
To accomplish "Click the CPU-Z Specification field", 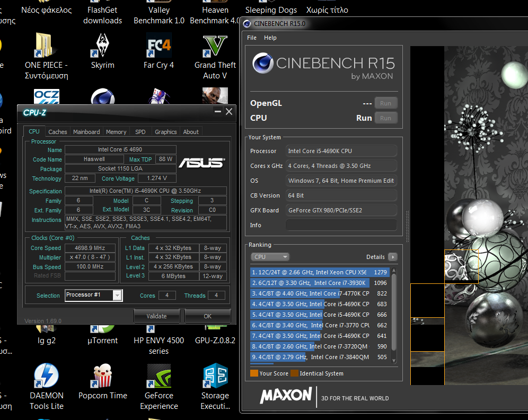I will (x=145, y=191).
